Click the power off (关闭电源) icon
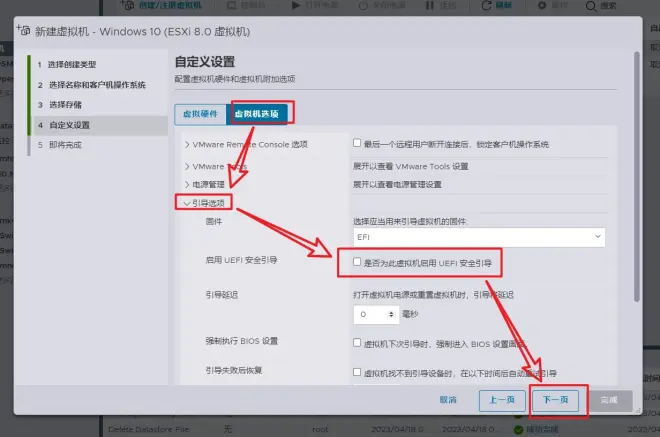 363,5
